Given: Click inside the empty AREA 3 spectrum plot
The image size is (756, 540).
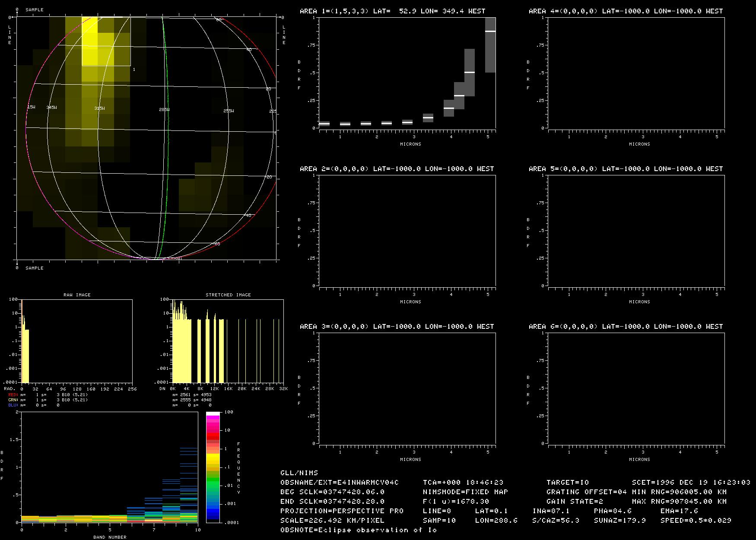Looking at the screenshot, I should (407, 388).
